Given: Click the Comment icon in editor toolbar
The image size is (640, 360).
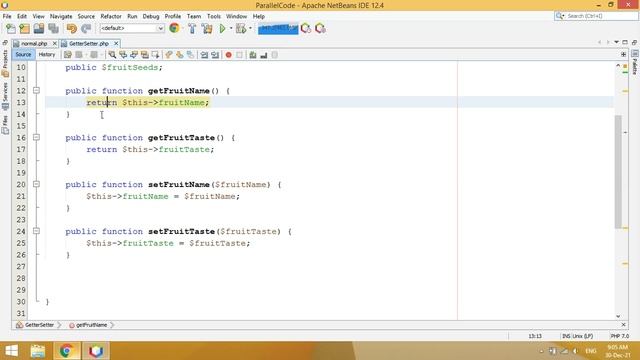Looking at the screenshot, I should [x=253, y=55].
